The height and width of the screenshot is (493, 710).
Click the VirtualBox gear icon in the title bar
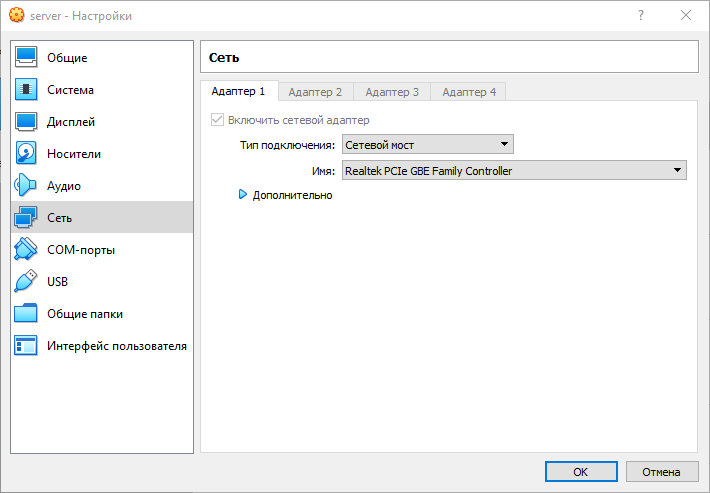pos(17,15)
